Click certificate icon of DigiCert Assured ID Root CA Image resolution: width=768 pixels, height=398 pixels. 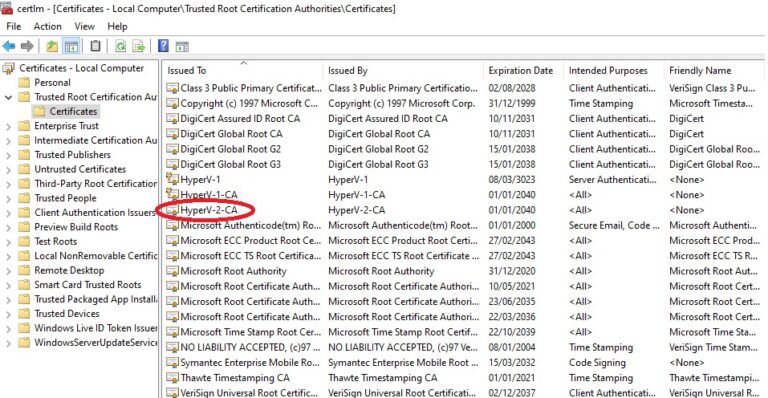point(172,118)
